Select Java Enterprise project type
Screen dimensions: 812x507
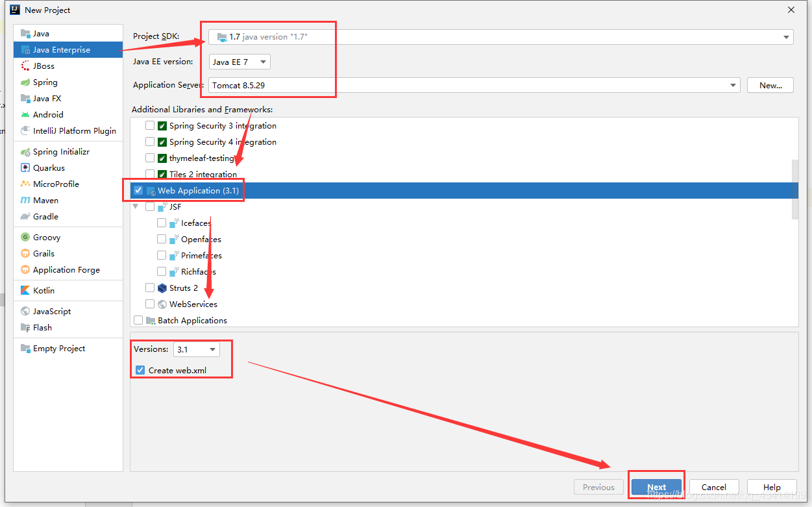point(68,50)
